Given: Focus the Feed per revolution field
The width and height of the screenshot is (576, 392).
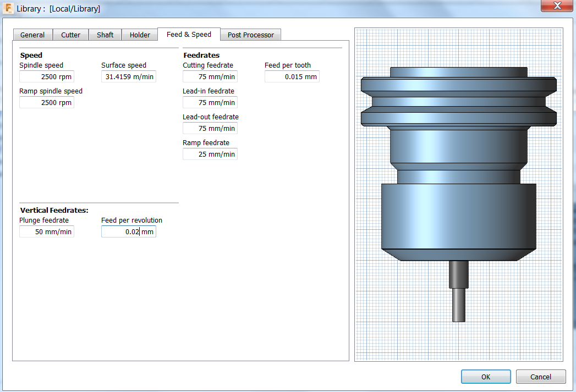Looking at the screenshot, I should (x=129, y=232).
